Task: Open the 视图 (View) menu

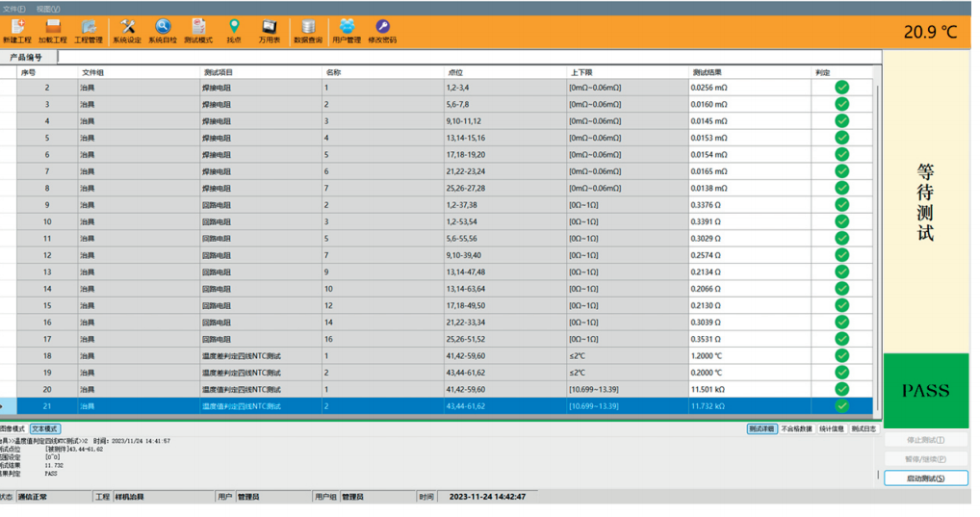Action: [47, 9]
